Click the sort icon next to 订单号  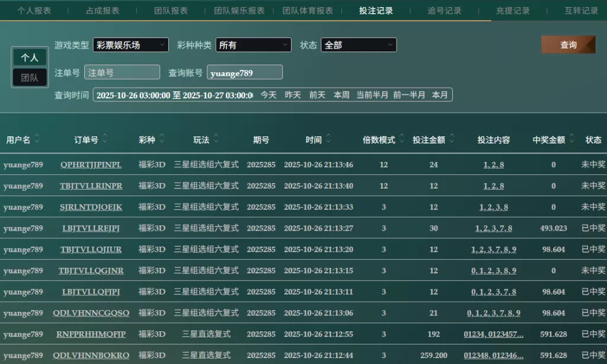[106, 139]
